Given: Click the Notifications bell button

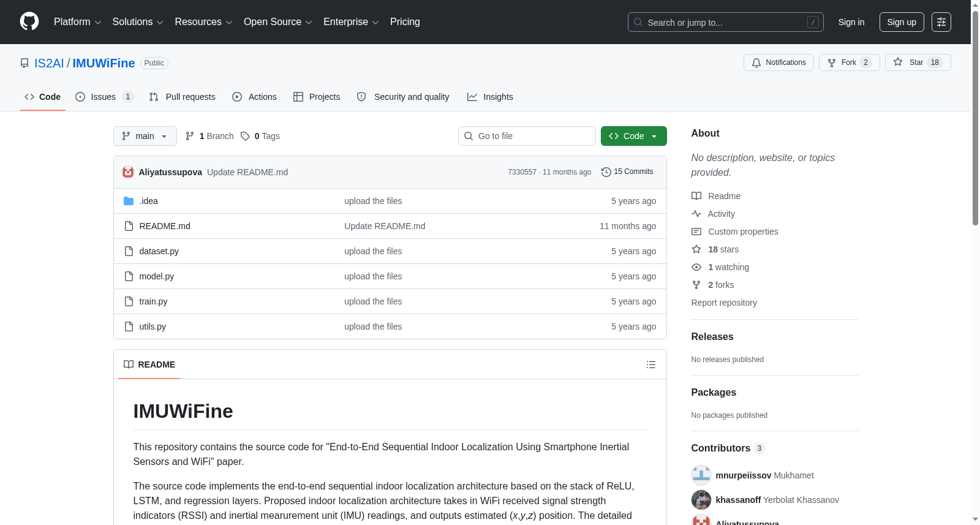Looking at the screenshot, I should 778,62.
